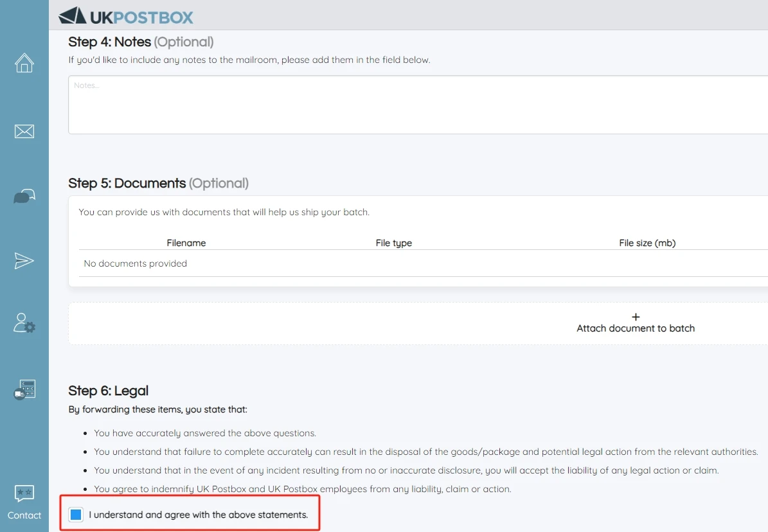Image resolution: width=768 pixels, height=532 pixels.
Task: Open the shipping calculator icon
Action: tap(24, 390)
